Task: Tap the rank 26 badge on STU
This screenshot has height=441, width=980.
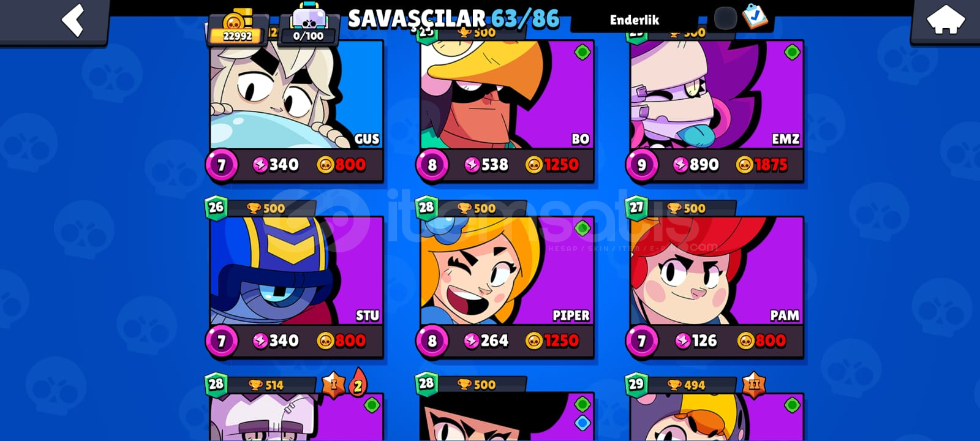Action: pos(216,207)
